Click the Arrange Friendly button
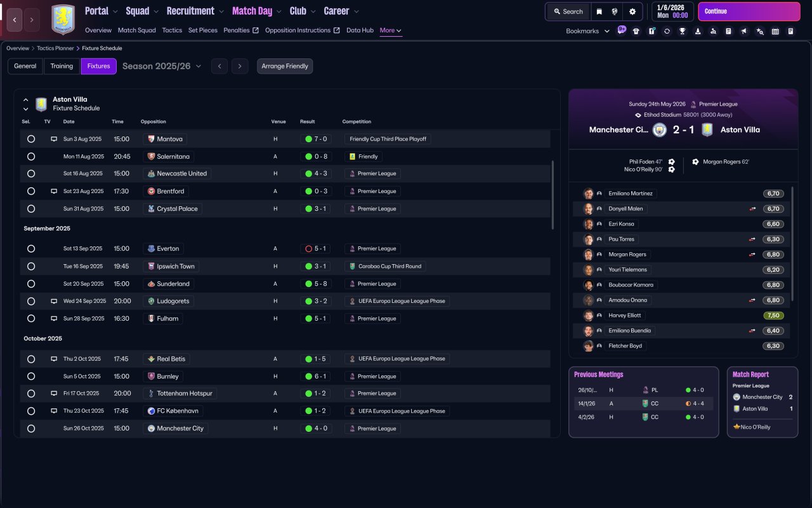Viewport: 812px width, 508px height. [285, 66]
